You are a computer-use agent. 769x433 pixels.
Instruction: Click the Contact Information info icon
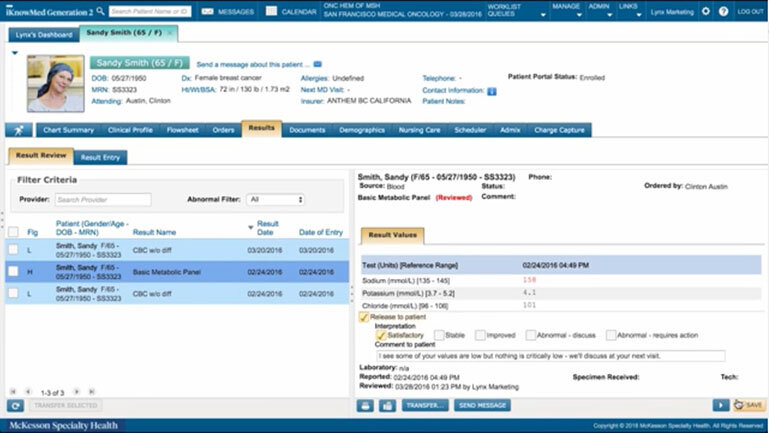[492, 90]
